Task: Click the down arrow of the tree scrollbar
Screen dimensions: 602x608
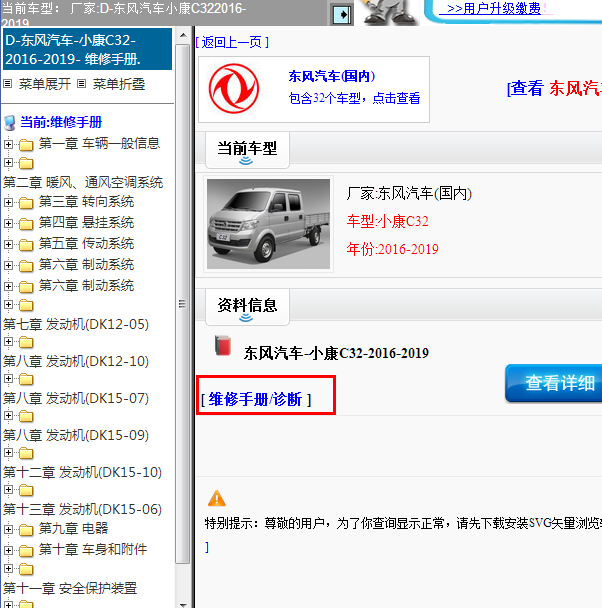Action: coord(183,603)
